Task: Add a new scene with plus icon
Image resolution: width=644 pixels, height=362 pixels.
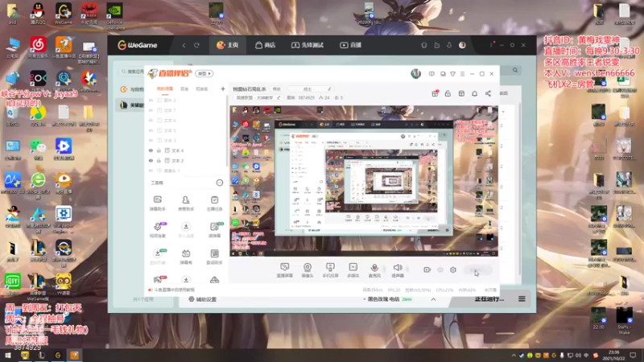Action: (x=223, y=88)
